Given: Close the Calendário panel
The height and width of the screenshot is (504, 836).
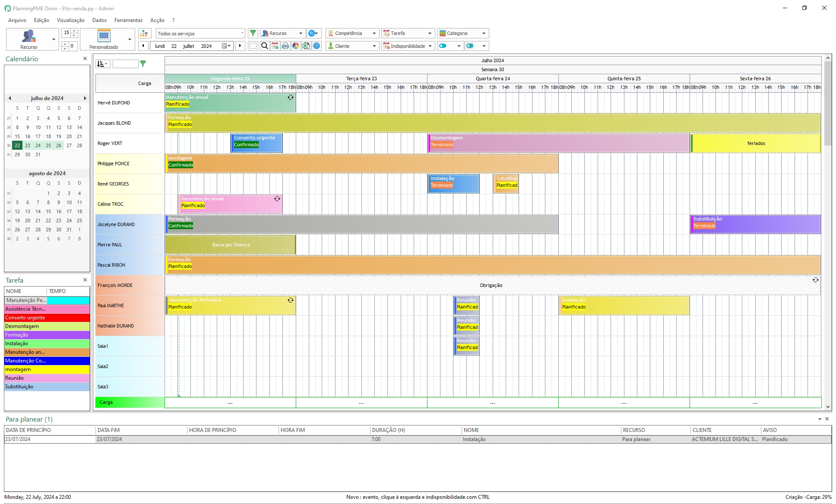Looking at the screenshot, I should point(85,59).
